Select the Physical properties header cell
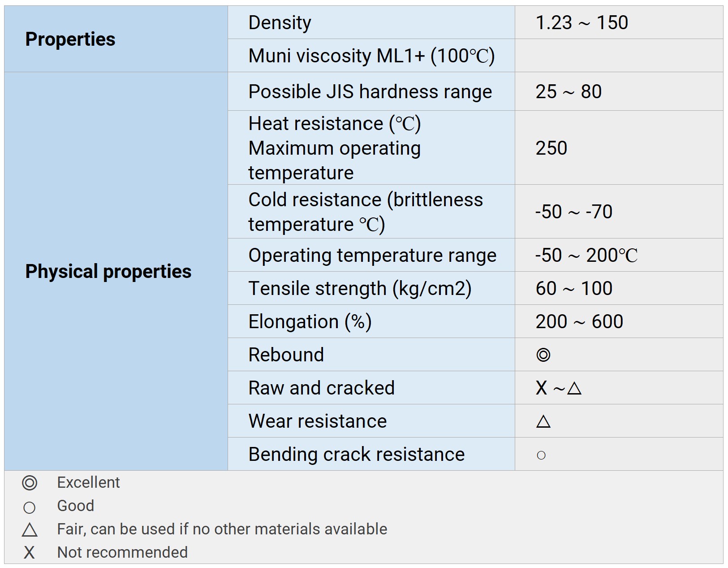728x568 pixels. click(108, 272)
